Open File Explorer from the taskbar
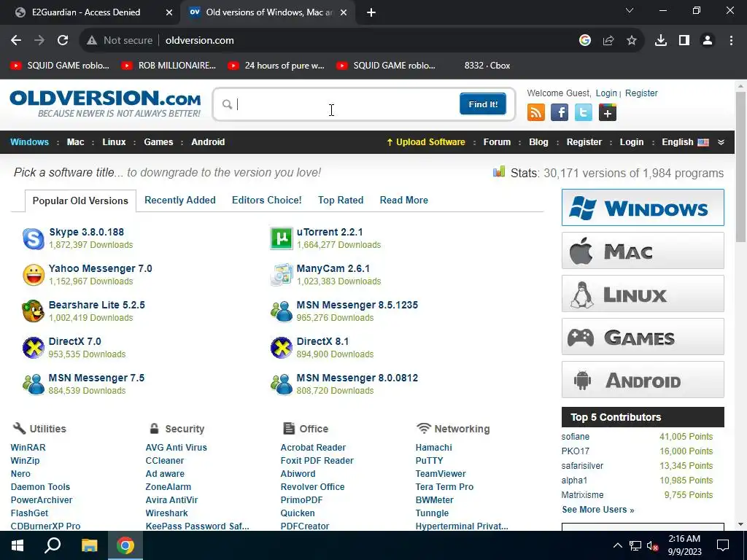747x560 pixels. [89, 545]
